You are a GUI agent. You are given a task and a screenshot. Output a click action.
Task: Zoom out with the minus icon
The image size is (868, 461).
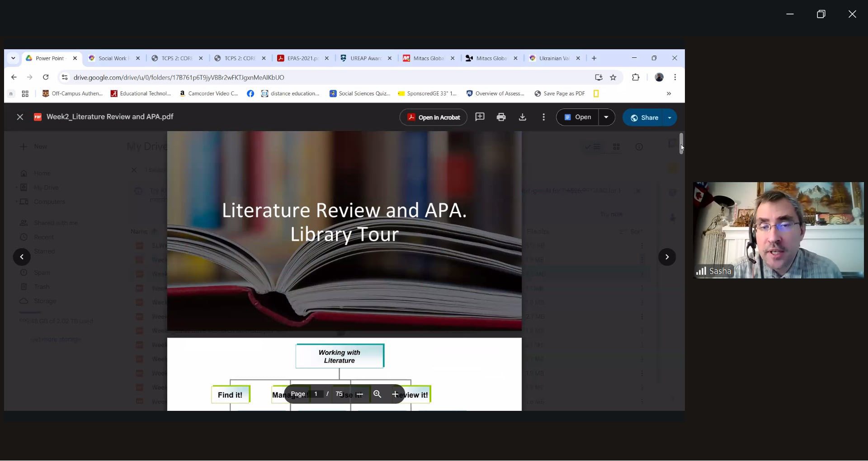(x=359, y=395)
